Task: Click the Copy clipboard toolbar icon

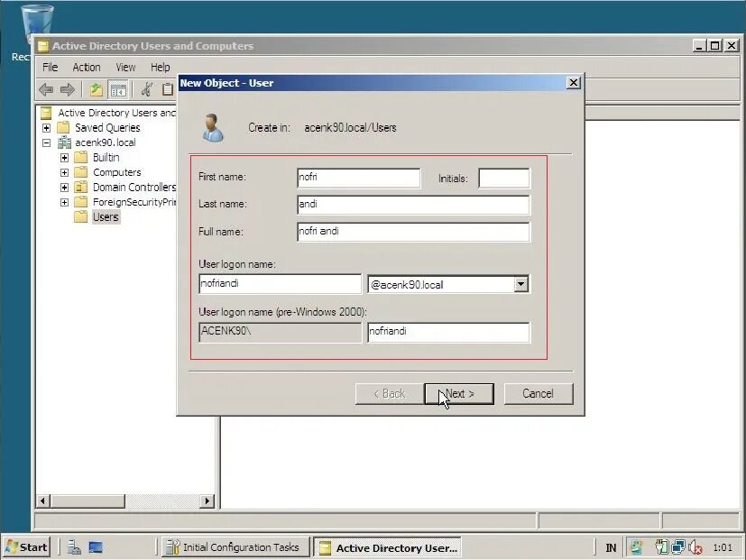Action: pos(168,89)
